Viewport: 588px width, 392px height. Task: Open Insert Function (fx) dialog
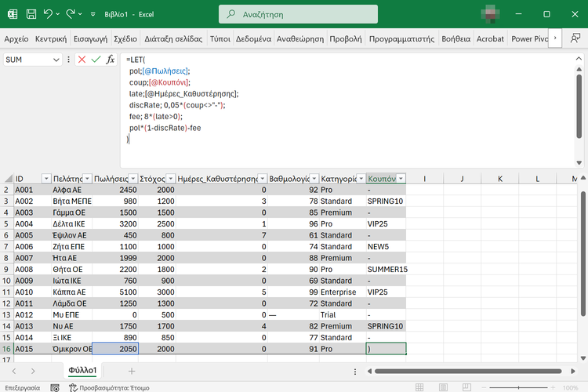[111, 60]
